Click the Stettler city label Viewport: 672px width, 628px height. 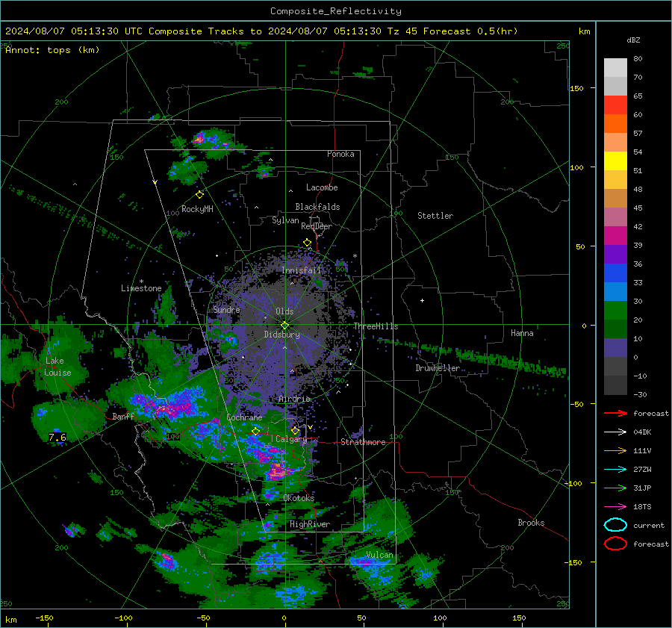(435, 216)
